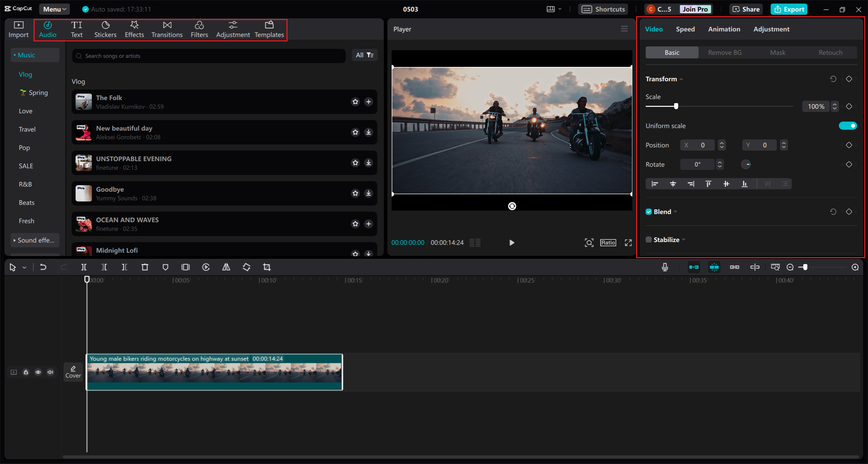868x464 pixels.
Task: Open the Remove BG tab
Action: (725, 52)
